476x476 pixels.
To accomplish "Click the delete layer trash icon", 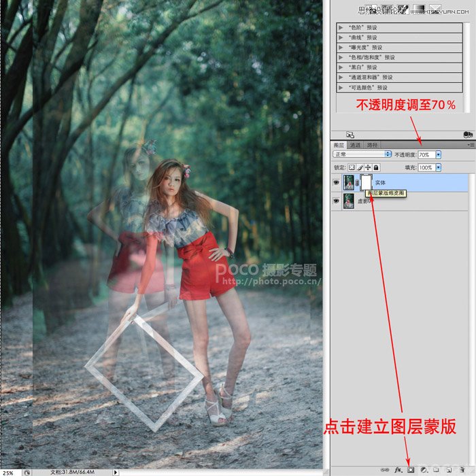I will 462,470.
